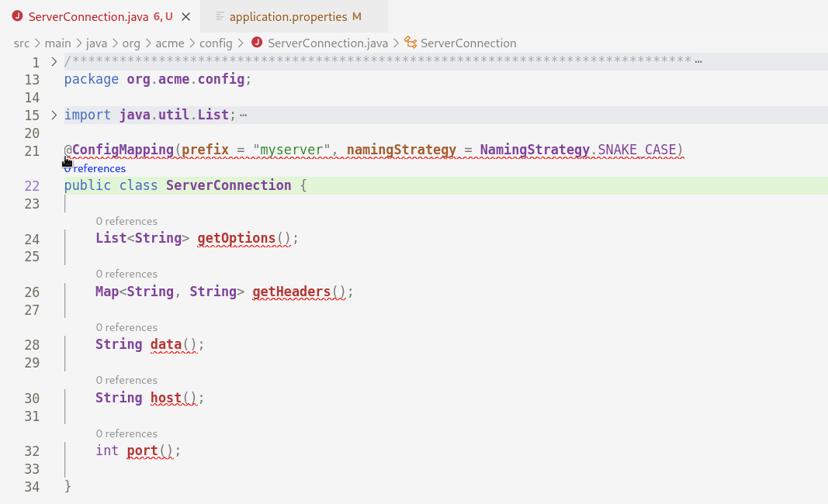Open the "src" breadcrumb dropdown
828x504 pixels.
[x=22, y=43]
